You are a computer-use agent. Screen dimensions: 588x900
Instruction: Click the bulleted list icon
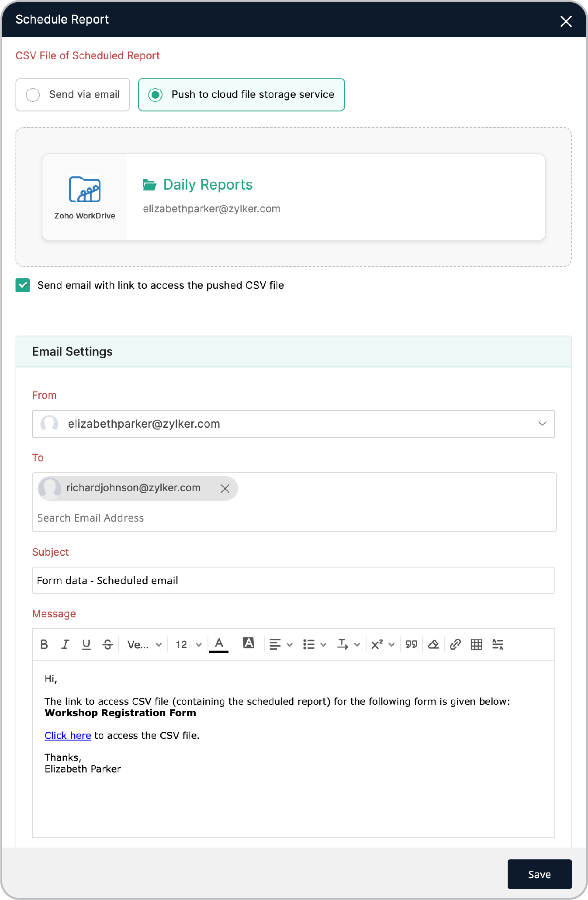(309, 644)
